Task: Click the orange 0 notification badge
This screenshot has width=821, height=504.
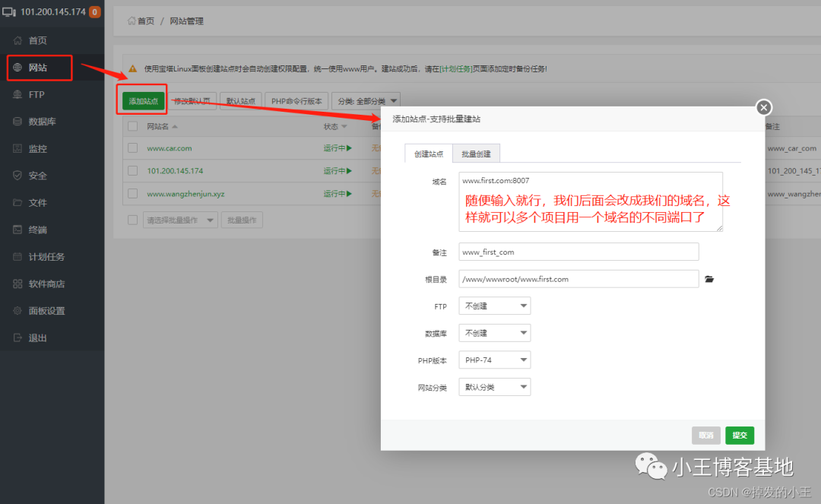Action: (x=95, y=11)
